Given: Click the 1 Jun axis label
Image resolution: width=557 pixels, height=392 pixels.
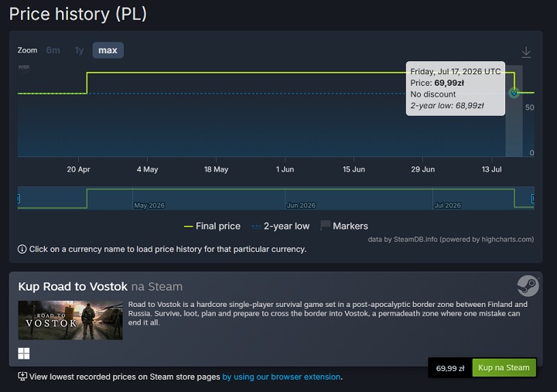Looking at the screenshot, I should point(285,169).
